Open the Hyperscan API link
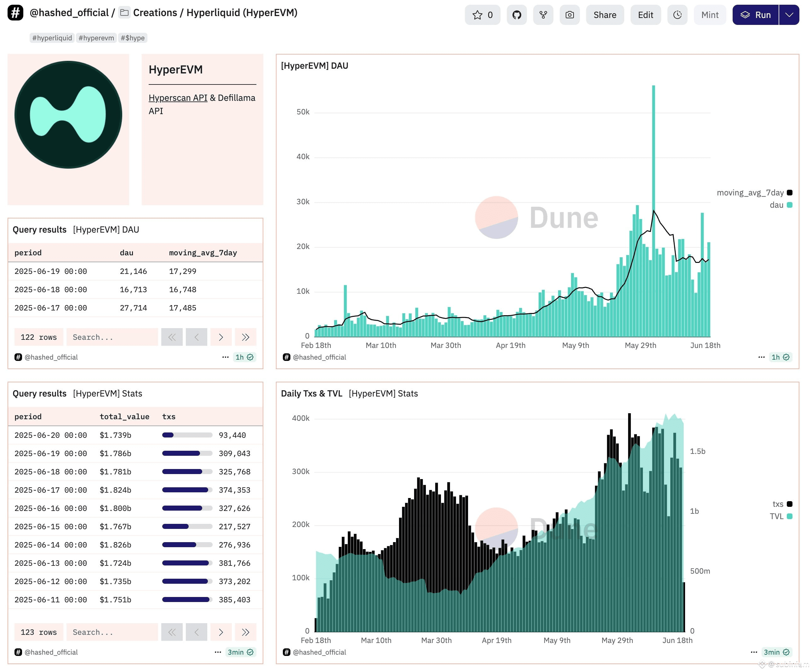This screenshot has height=672, width=812. [178, 97]
